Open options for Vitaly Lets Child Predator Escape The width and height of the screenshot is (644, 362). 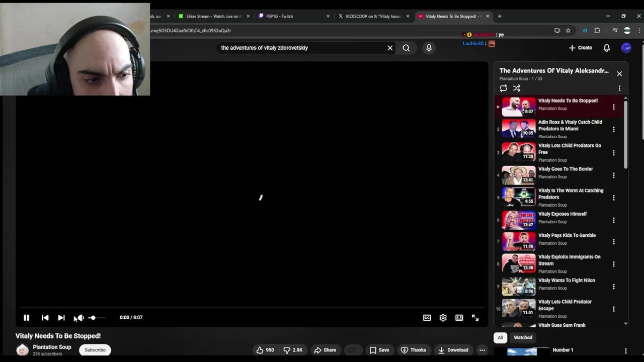[613, 309]
